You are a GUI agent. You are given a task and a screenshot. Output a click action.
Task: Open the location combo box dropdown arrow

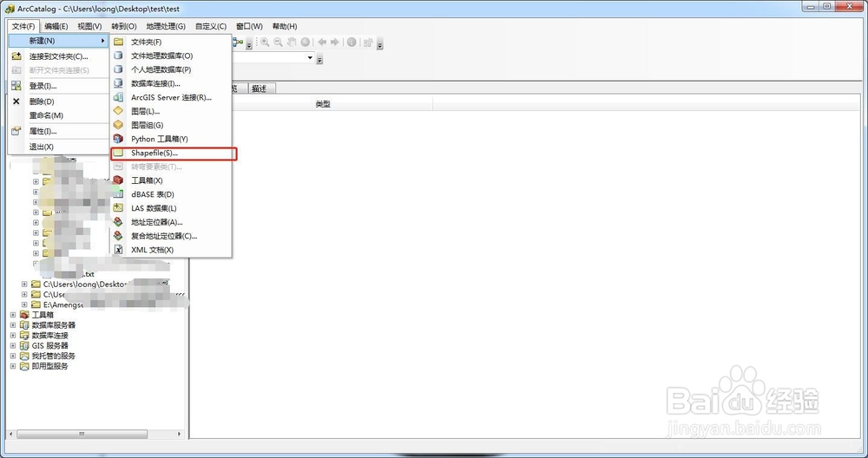(310, 57)
